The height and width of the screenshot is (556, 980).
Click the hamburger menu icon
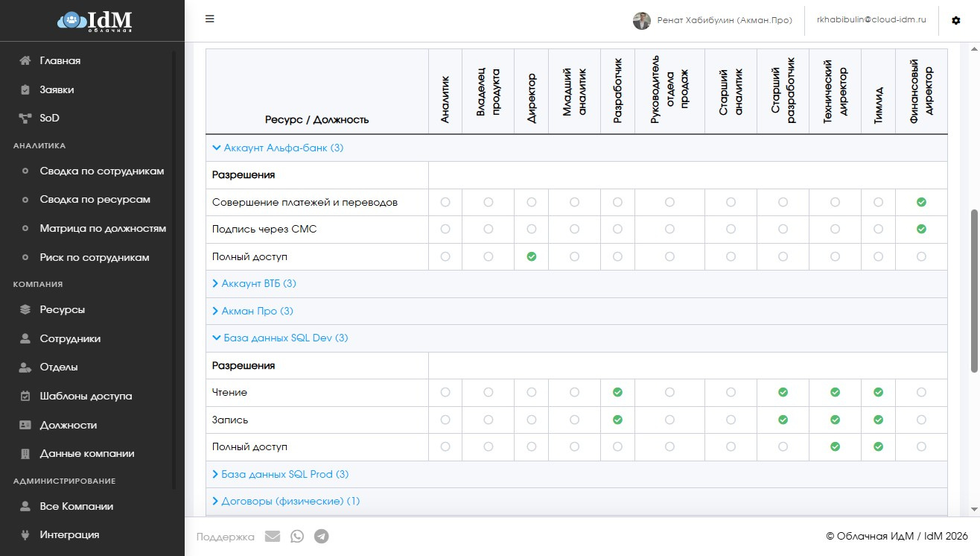[x=210, y=19]
